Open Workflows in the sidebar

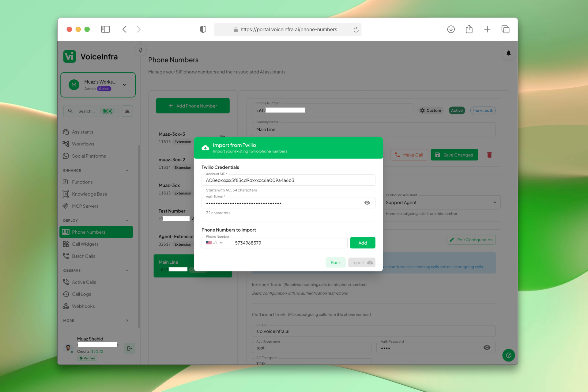96,144
